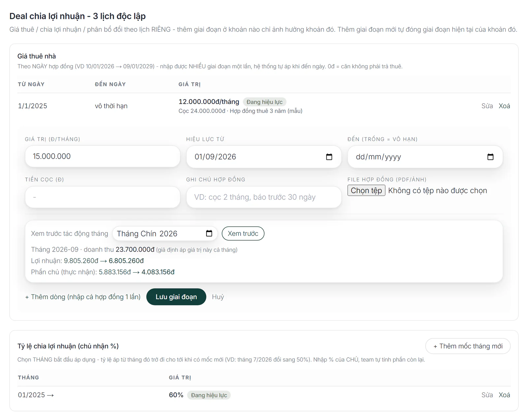
Task: Click the Phần chủ 4.083.156đ preview result
Action: [x=158, y=272]
